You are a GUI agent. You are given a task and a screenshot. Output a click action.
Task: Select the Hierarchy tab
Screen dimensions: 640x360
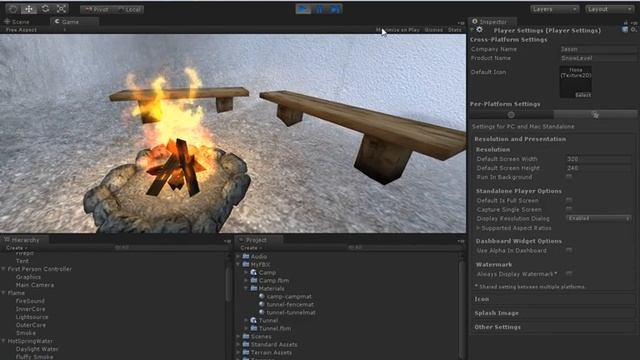pos(25,240)
